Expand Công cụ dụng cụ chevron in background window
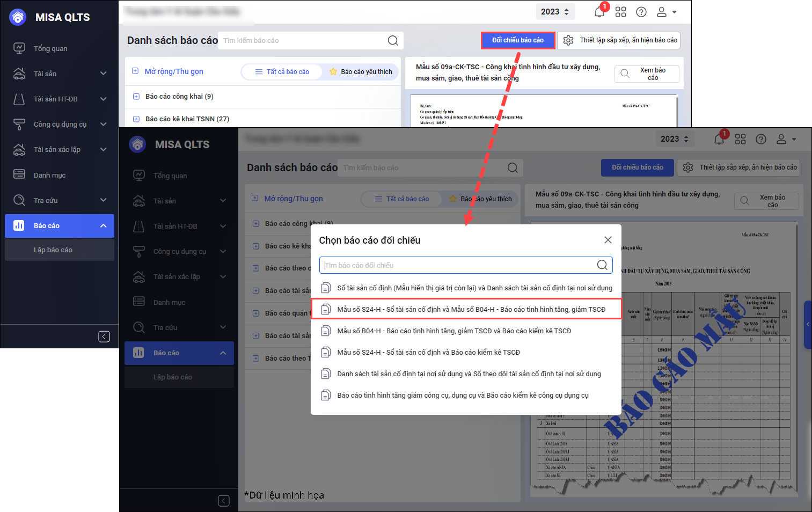Screen dimensions: 812x512 [104, 124]
